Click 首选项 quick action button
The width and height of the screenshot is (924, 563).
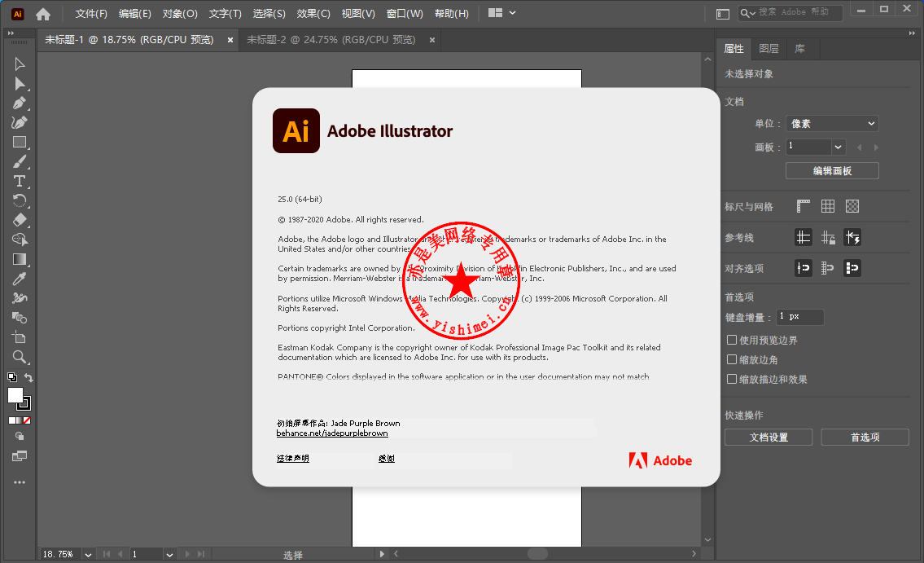[865, 437]
